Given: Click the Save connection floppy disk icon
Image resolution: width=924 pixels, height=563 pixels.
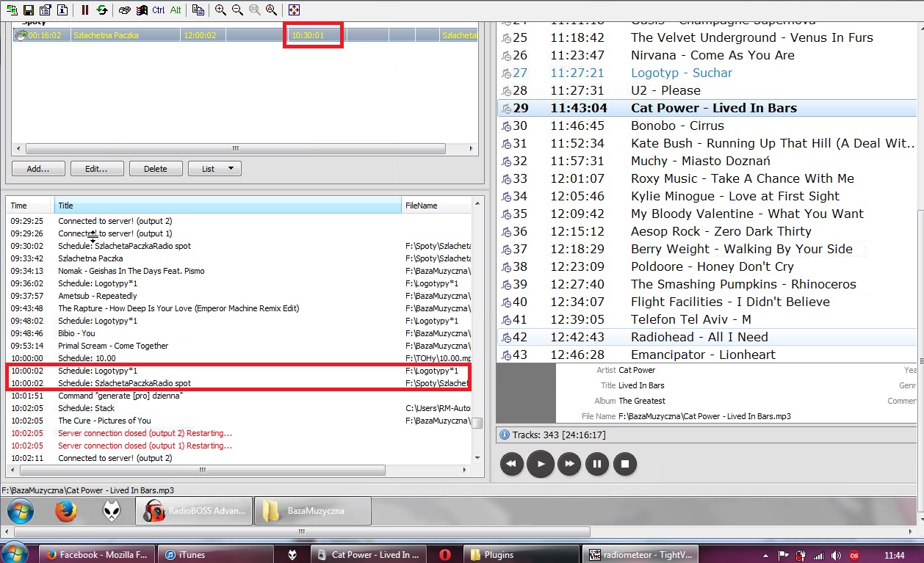Looking at the screenshot, I should 29,10.
